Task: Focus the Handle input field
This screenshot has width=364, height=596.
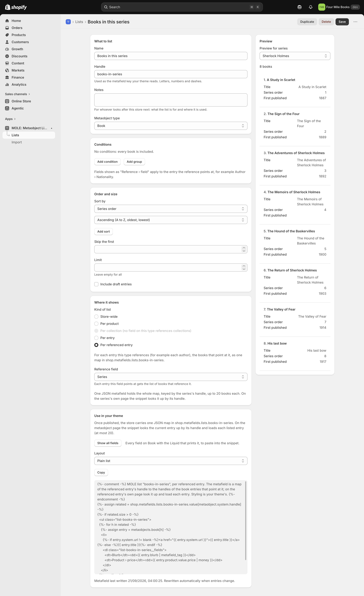Action: click(171, 74)
